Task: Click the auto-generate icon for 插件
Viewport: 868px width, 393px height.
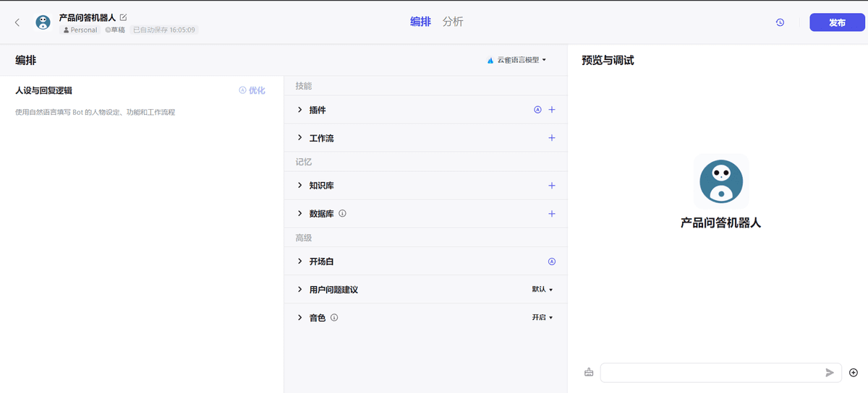Action: tap(537, 110)
